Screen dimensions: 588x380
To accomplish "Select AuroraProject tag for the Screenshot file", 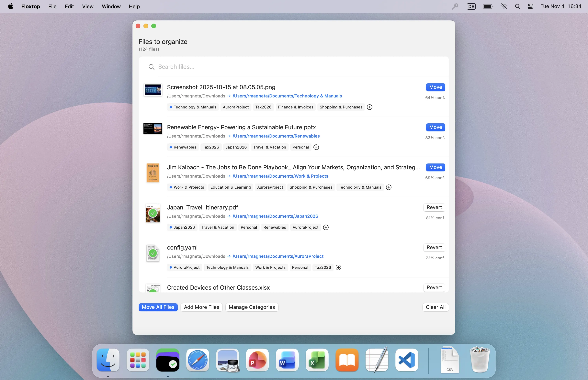I will pyautogui.click(x=236, y=107).
